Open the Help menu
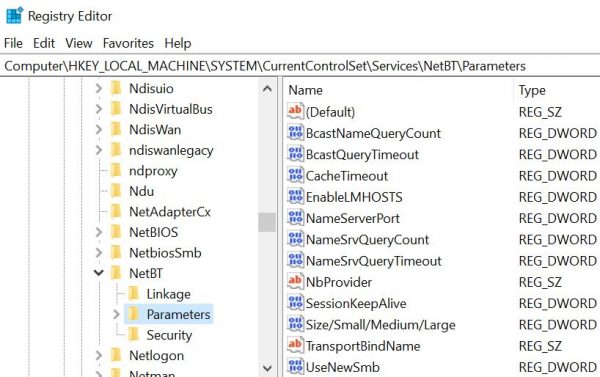 coord(178,43)
